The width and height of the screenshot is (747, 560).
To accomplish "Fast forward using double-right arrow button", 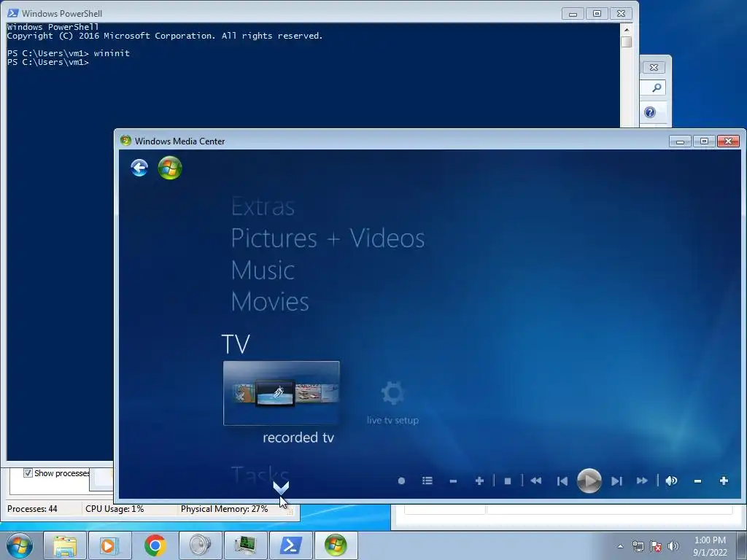I will [x=642, y=481].
